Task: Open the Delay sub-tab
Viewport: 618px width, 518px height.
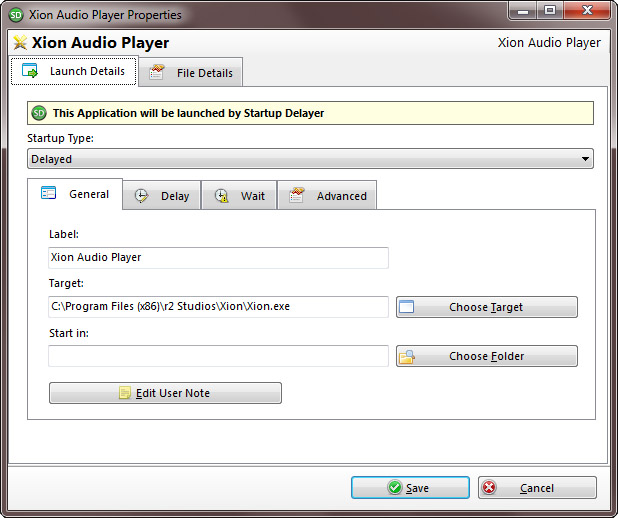Action: [x=162, y=196]
